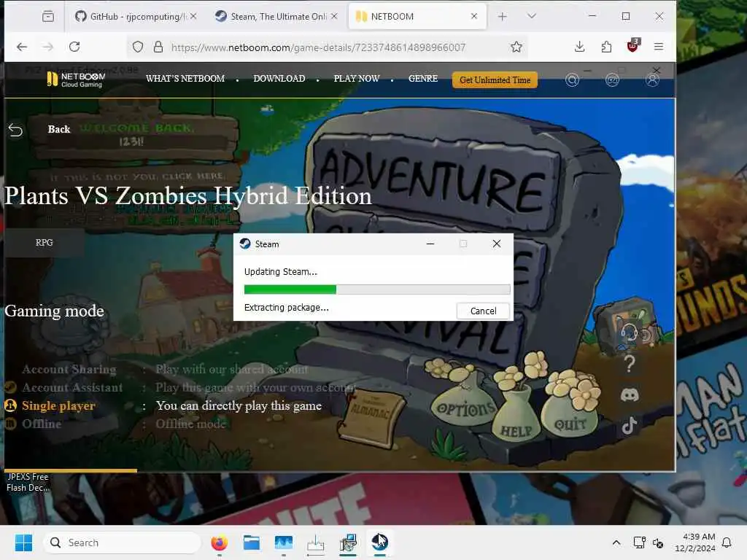Open WHAT'S NETBOOM menu item
The height and width of the screenshot is (560, 747).
(185, 79)
